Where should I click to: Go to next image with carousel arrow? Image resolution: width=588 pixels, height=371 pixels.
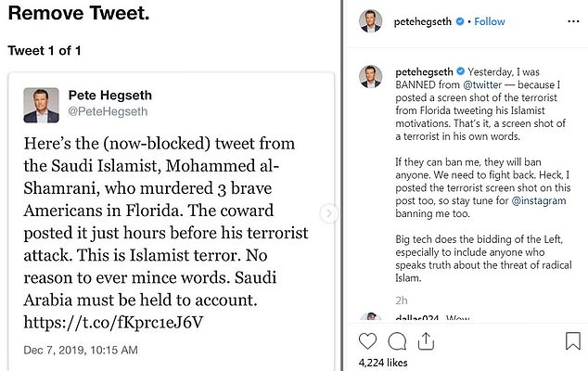(x=327, y=212)
